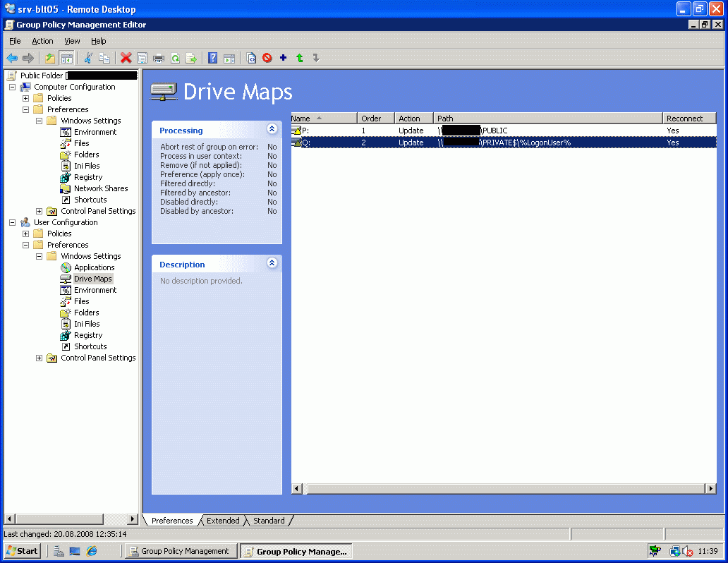Viewport: 728px width, 563px height.
Task: Refresh the view with the toolbar icon
Action: (175, 58)
